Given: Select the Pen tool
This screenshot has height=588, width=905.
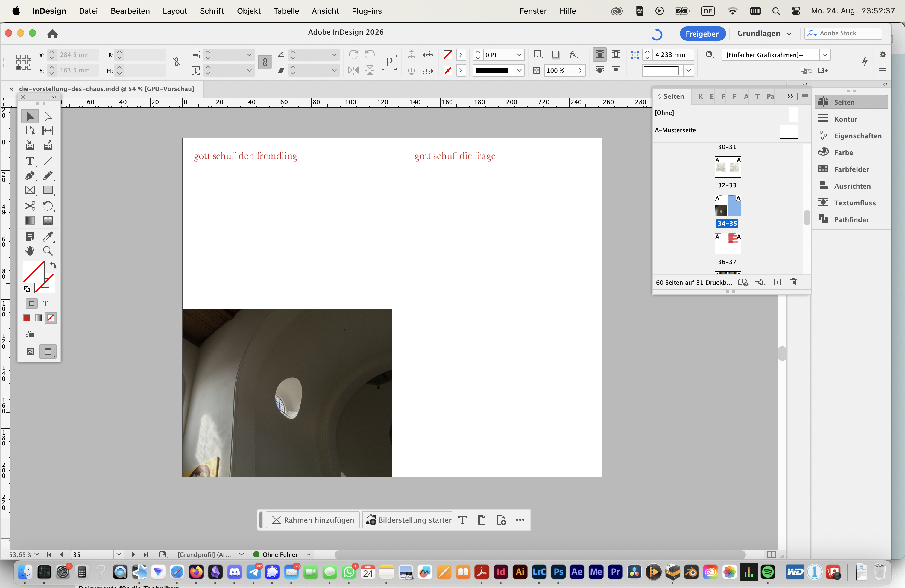Looking at the screenshot, I should [30, 176].
